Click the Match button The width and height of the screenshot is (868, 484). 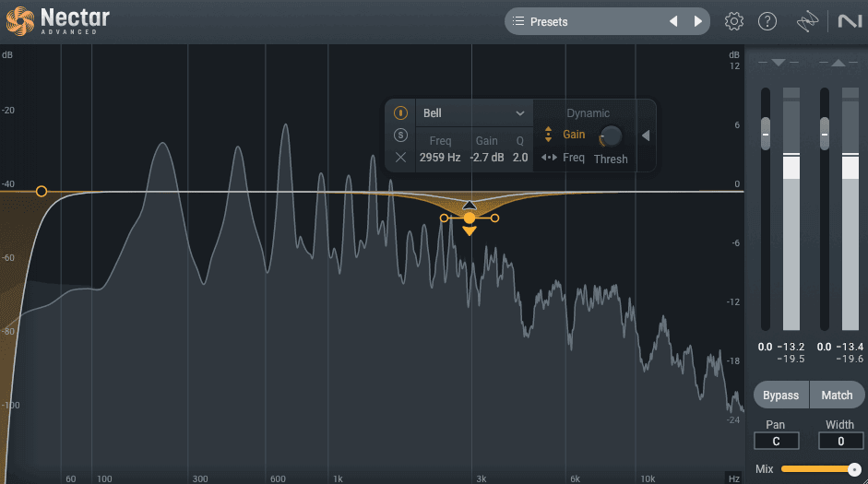[x=837, y=395]
